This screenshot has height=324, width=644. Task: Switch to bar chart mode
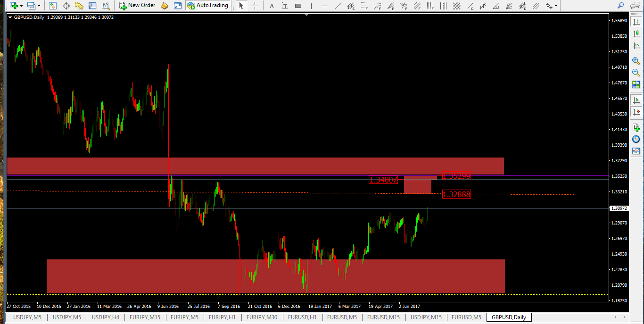pyautogui.click(x=636, y=22)
